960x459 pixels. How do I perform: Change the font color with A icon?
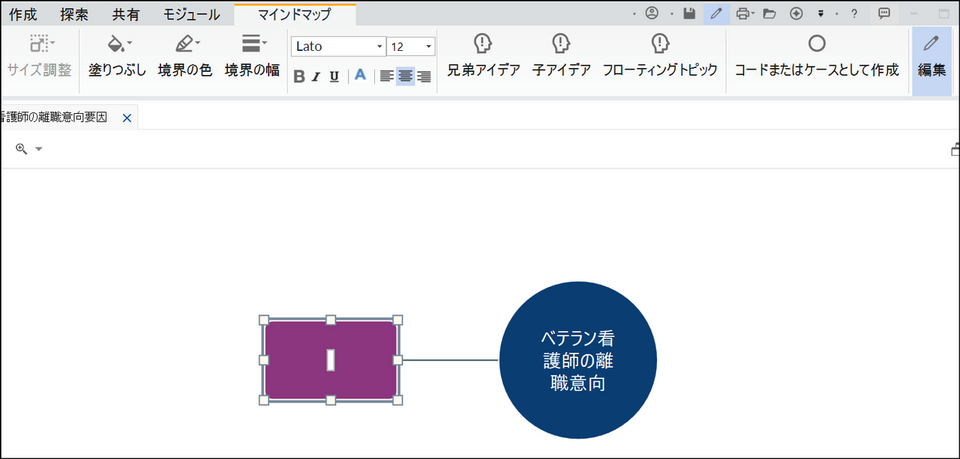click(x=360, y=76)
